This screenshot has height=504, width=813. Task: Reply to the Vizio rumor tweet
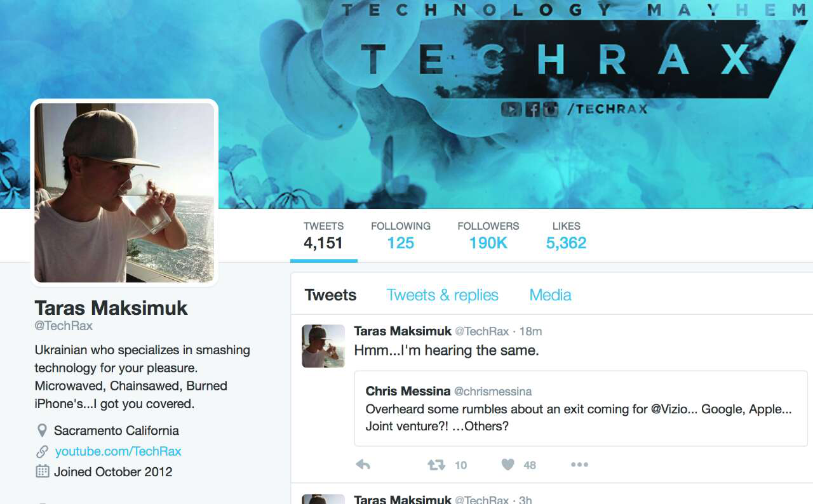(363, 465)
